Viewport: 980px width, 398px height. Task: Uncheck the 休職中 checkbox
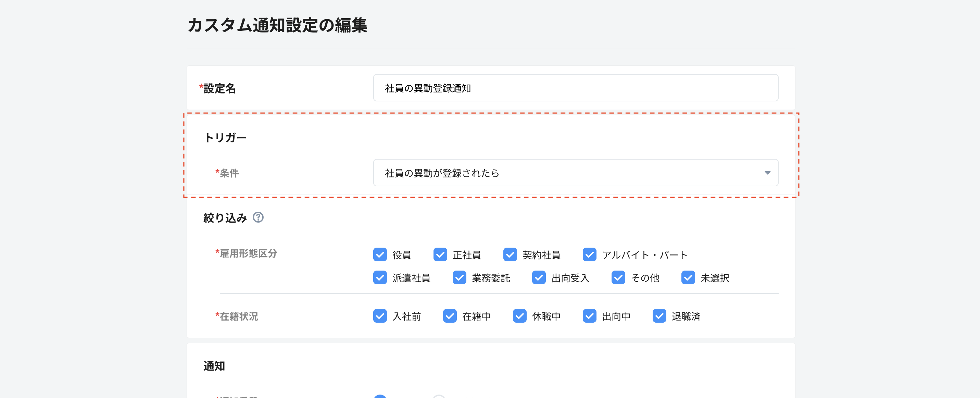(x=520, y=316)
